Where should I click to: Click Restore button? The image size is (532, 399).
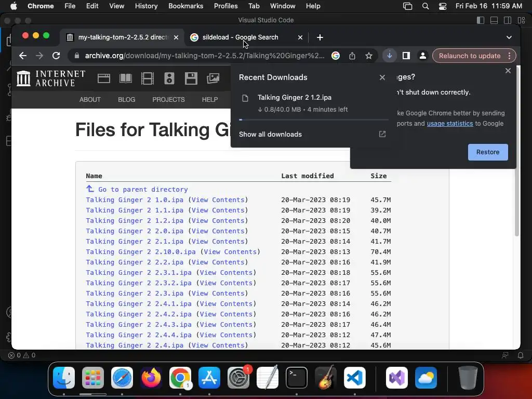(x=488, y=152)
